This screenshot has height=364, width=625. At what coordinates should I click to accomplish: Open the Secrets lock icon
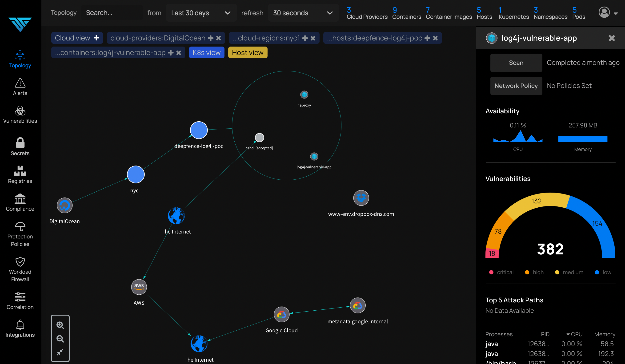(20, 143)
